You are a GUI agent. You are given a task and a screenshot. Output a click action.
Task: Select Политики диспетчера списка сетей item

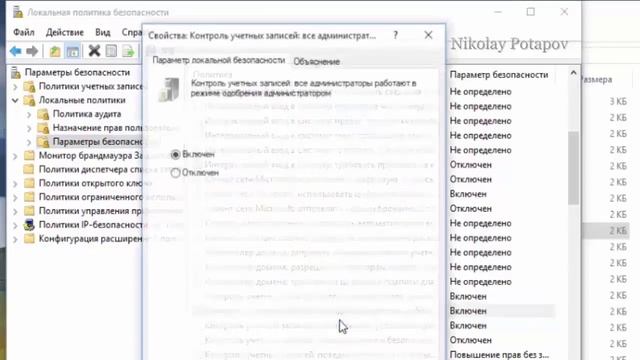[90, 169]
